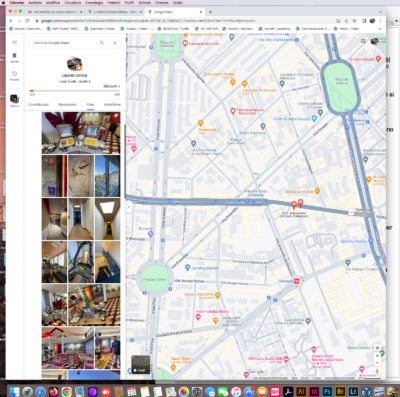Clear the Maps search box
The width and height of the screenshot is (400, 397).
pos(115,43)
